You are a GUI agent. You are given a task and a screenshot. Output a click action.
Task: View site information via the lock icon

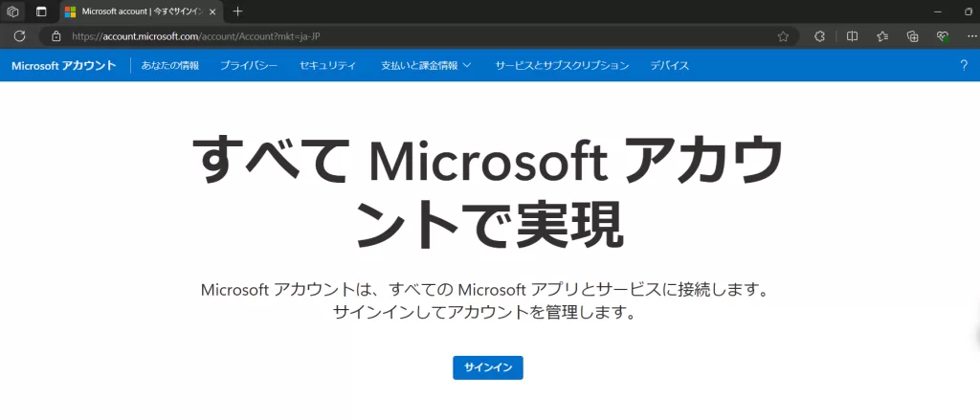(x=56, y=36)
